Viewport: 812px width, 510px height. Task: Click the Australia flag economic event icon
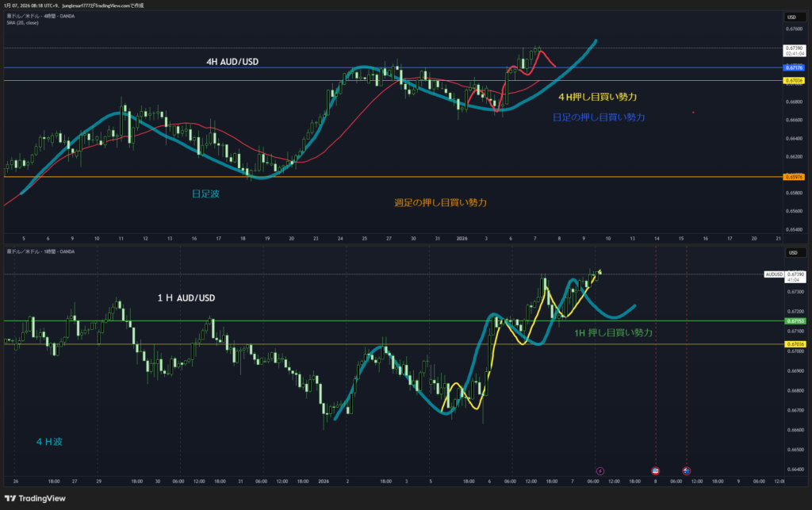(686, 470)
